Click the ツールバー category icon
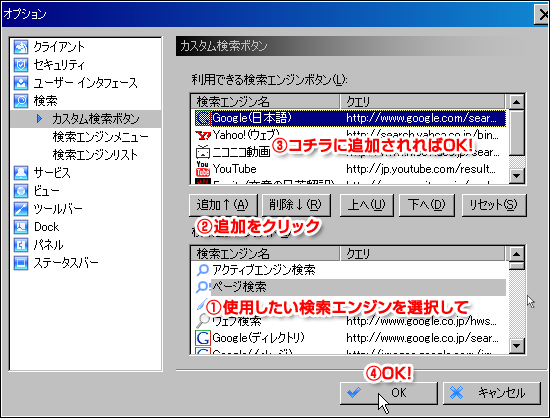The width and height of the screenshot is (550, 418). [21, 209]
